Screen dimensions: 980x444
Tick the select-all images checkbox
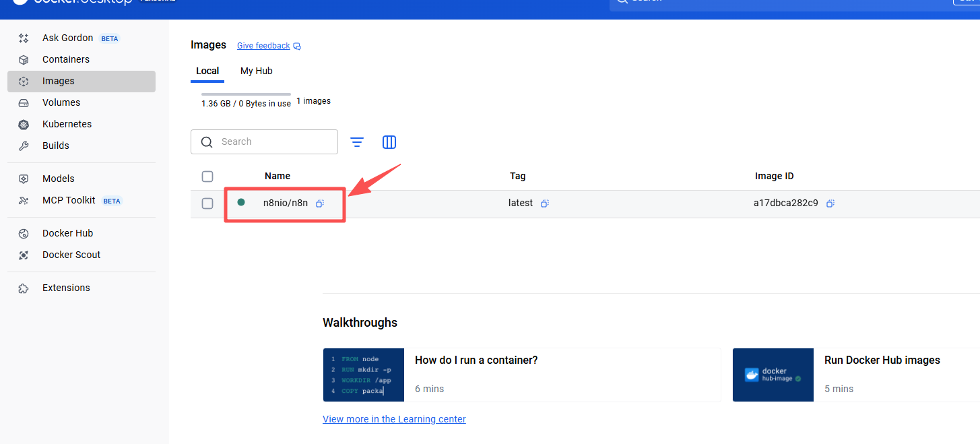tap(207, 177)
